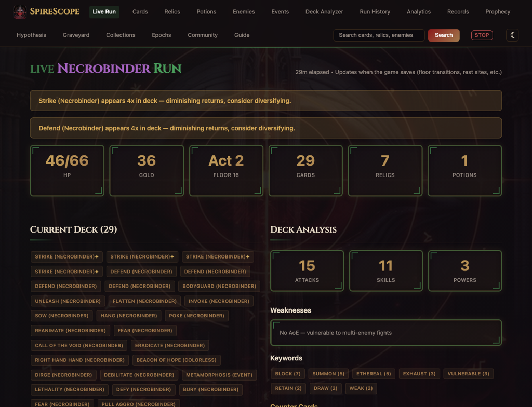Select the 46/66 HP stat card

pos(67,171)
